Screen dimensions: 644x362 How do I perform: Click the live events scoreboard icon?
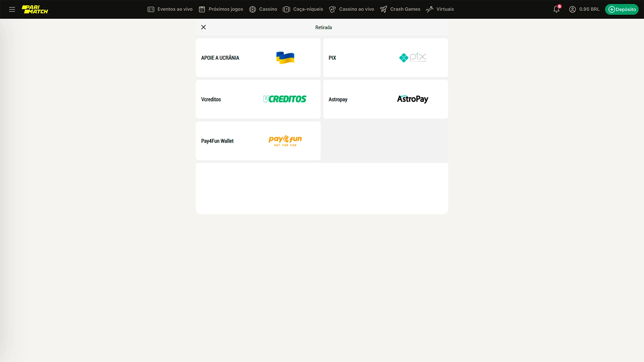151,9
